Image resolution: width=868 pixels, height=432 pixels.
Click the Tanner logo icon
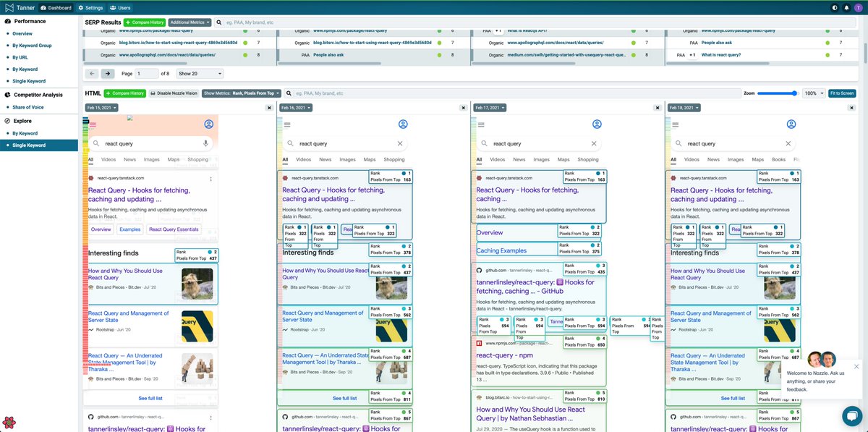pos(9,7)
